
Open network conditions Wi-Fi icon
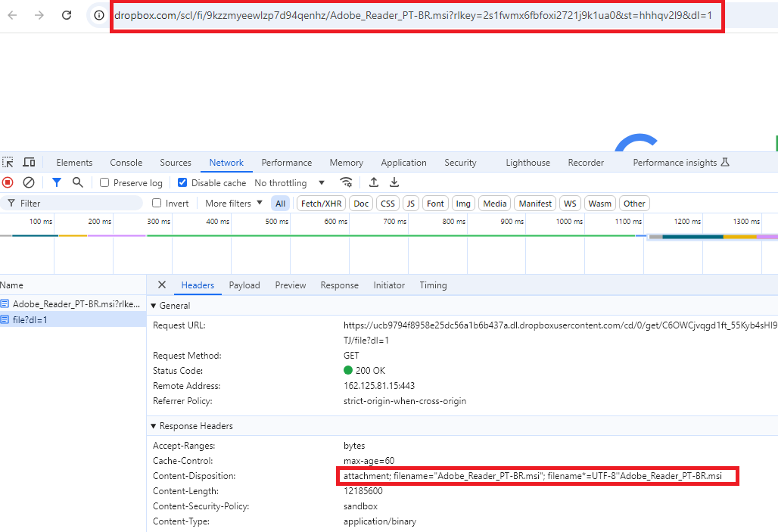click(x=347, y=182)
